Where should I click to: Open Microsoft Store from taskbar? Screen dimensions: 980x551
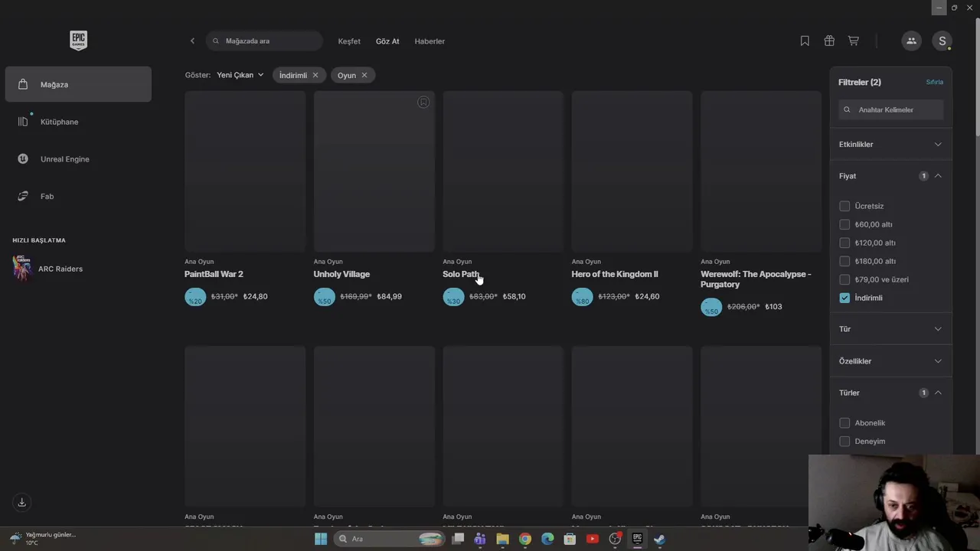[x=570, y=539]
